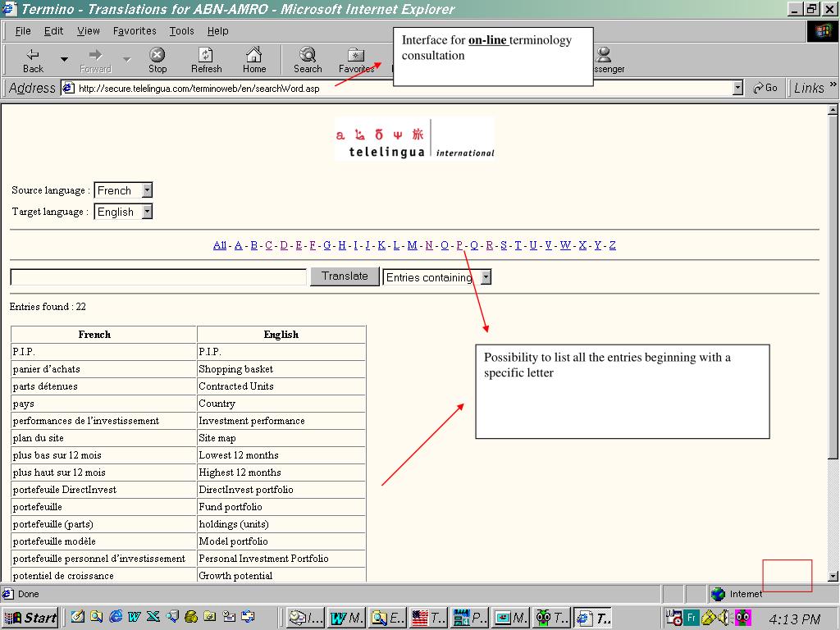This screenshot has height=630, width=840.
Task: Launch Internet Explorer from Quick Launch
Action: (116, 617)
